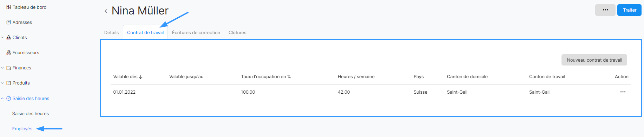Open row actions for the 01.01.2022 contract
Screen dimensions: 644x137
[x=623, y=92]
